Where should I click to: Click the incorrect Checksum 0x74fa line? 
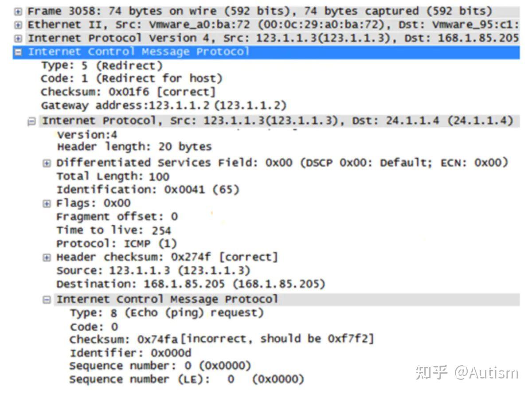coord(221,339)
